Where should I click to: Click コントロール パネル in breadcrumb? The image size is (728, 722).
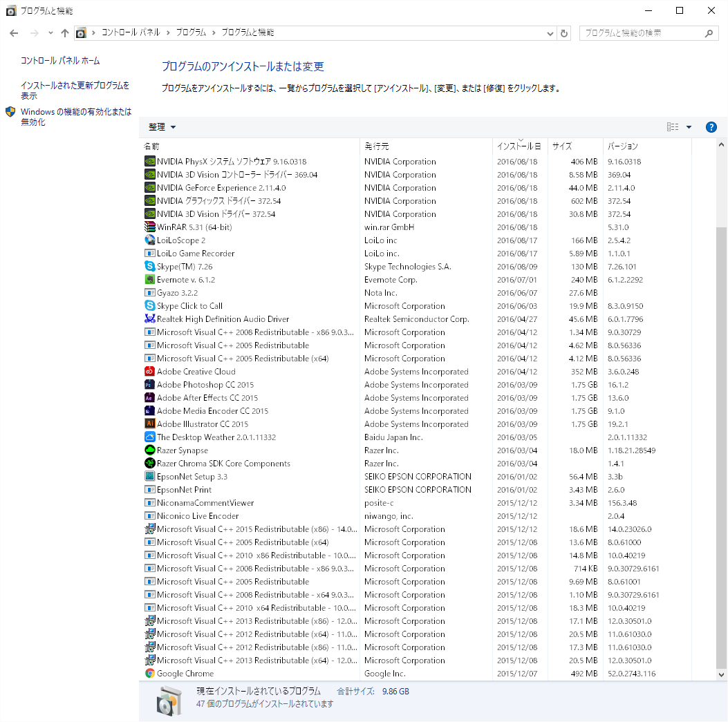click(x=131, y=32)
